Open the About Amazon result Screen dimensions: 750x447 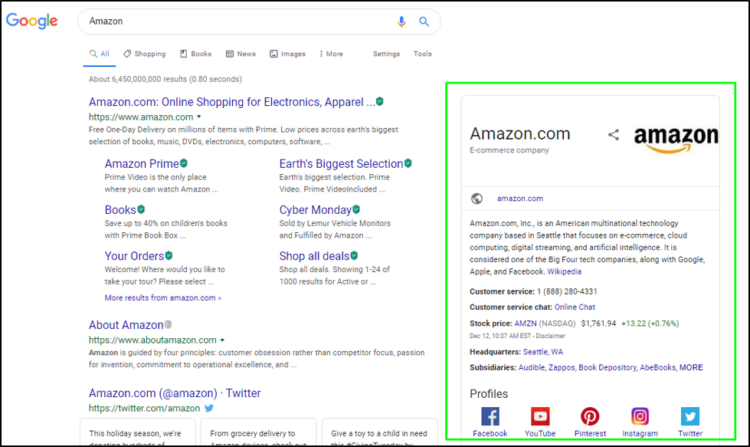pos(126,325)
